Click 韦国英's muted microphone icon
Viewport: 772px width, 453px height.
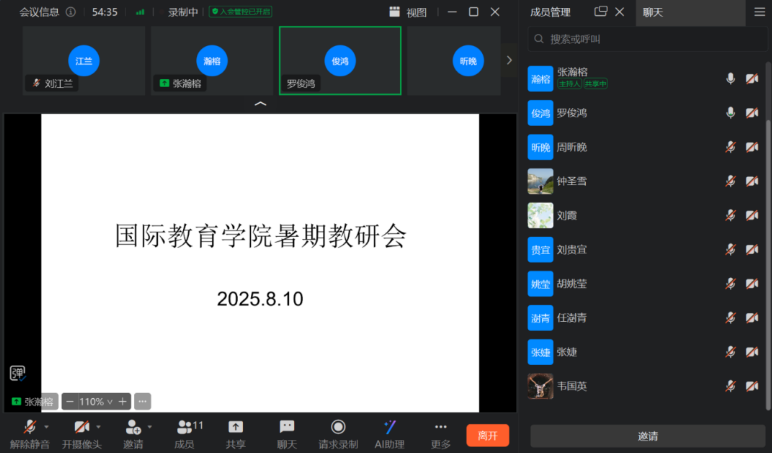coord(731,386)
